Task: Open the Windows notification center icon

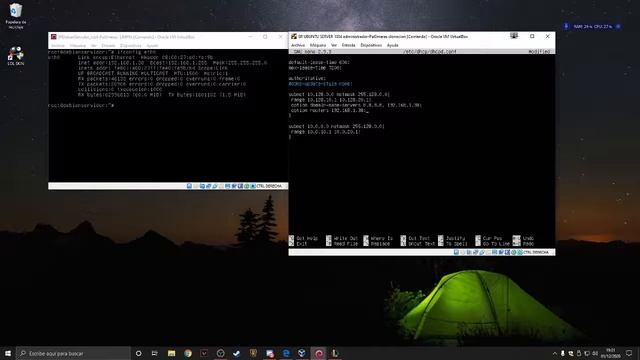Action: pyautogui.click(x=629, y=353)
